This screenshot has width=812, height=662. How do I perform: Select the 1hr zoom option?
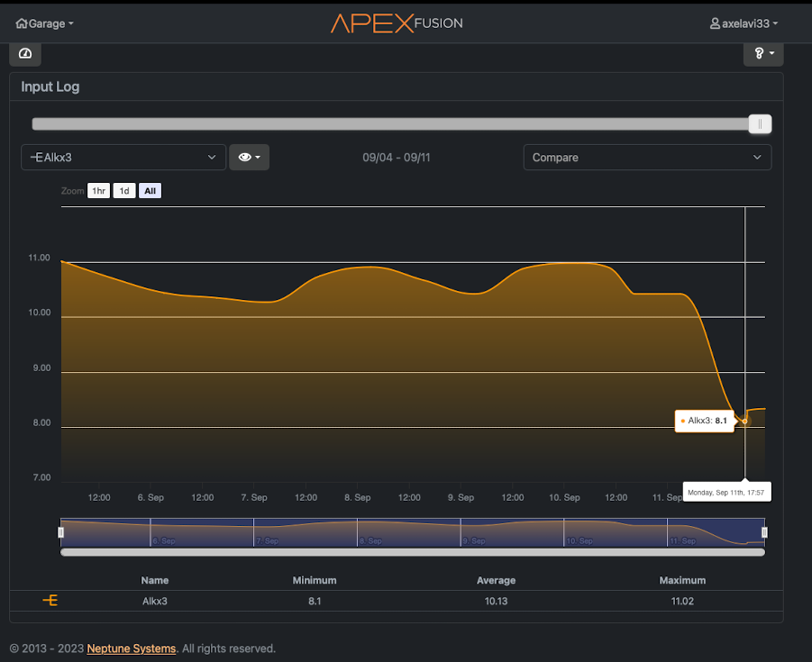[x=98, y=191]
